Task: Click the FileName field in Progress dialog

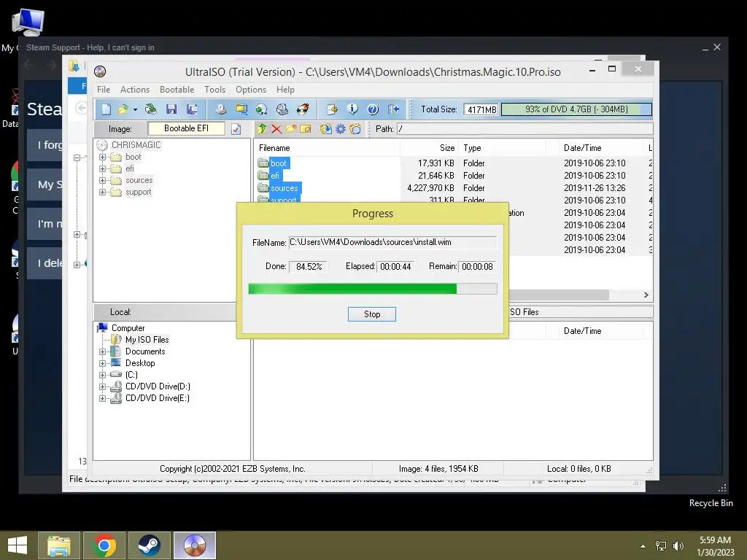Action: point(392,242)
